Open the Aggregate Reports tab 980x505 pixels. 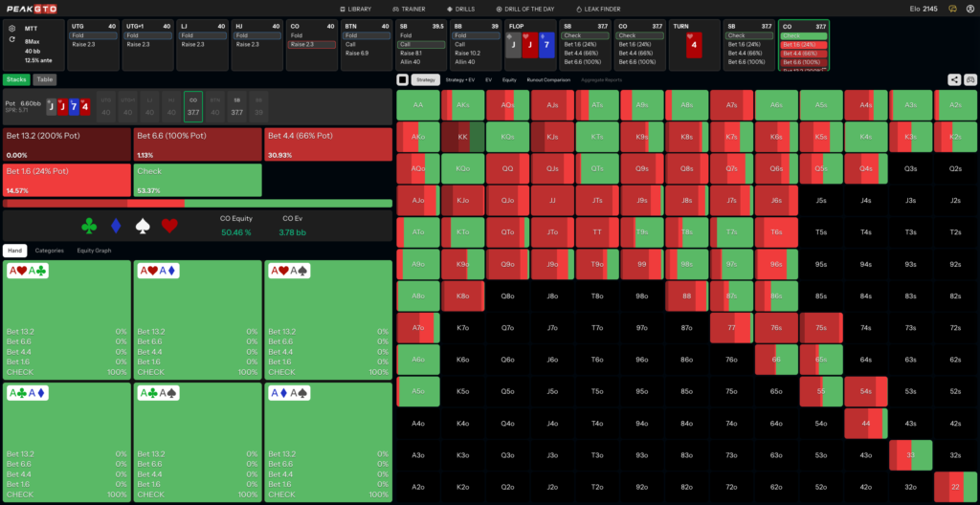[x=601, y=79]
